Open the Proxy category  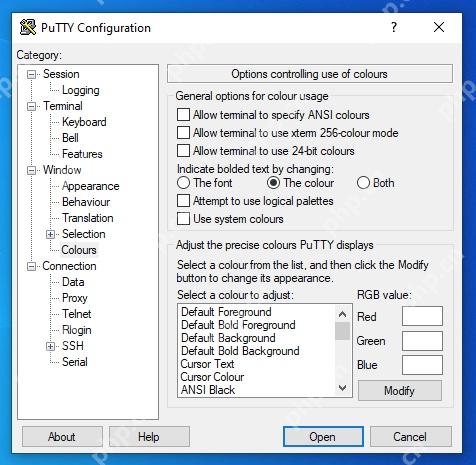(x=75, y=298)
